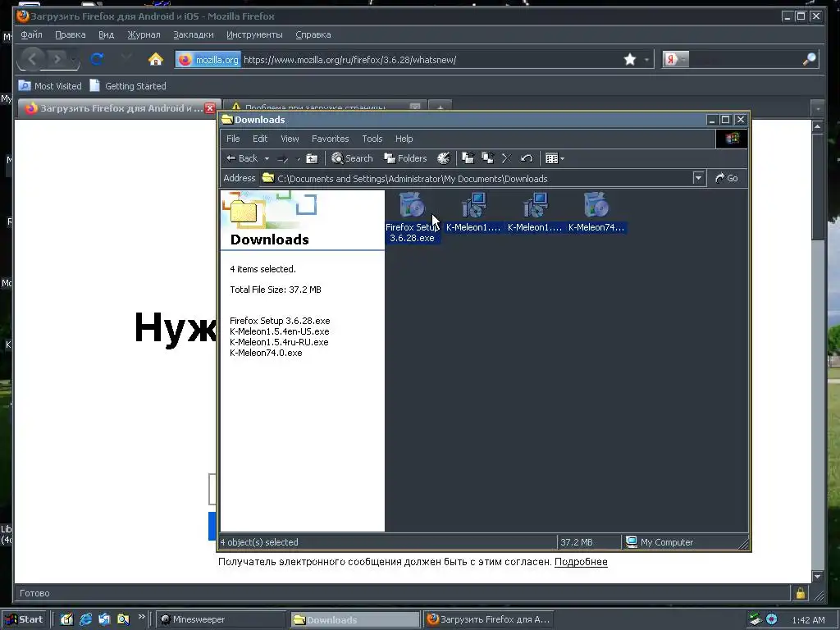Image resolution: width=840 pixels, height=630 pixels.
Task: Click the Total File Size: 37.2 MB text
Action: pos(276,290)
